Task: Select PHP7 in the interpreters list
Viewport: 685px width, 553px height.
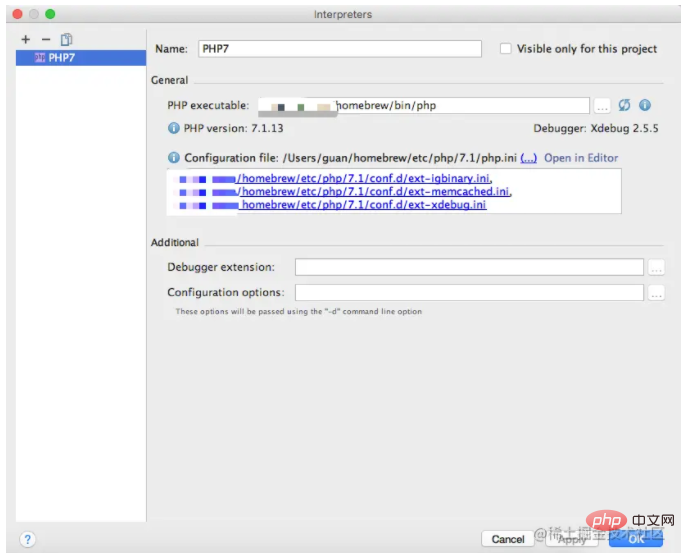Action: pyautogui.click(x=60, y=58)
